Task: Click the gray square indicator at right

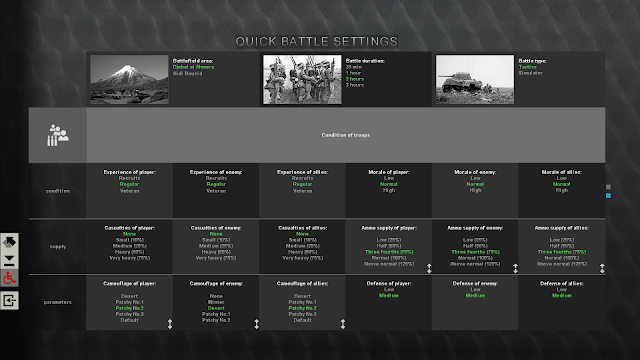Action: pyautogui.click(x=608, y=187)
